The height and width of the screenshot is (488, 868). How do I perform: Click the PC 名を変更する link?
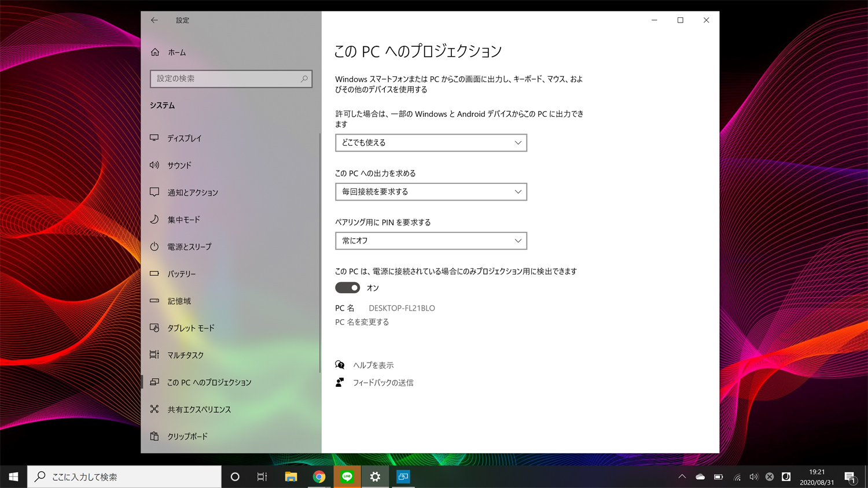point(362,322)
